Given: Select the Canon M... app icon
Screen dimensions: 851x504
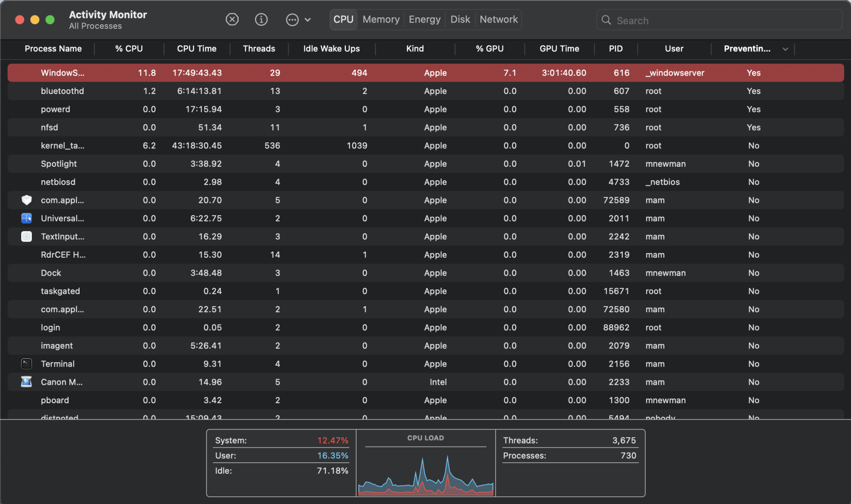Looking at the screenshot, I should 26,382.
